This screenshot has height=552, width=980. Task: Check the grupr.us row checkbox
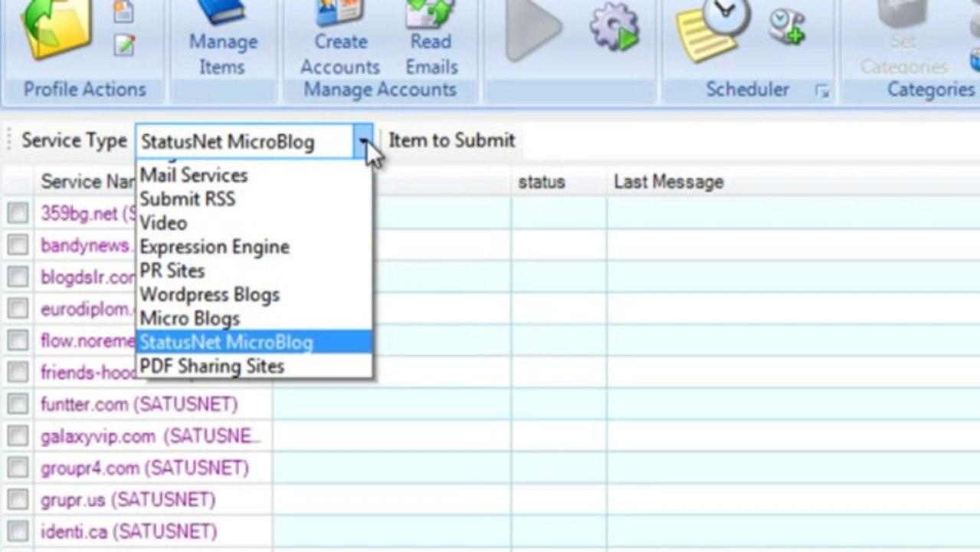click(18, 500)
